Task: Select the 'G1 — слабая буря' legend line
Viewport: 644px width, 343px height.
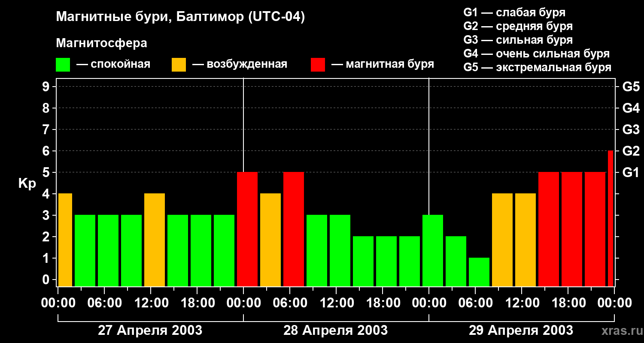Action: [x=514, y=12]
